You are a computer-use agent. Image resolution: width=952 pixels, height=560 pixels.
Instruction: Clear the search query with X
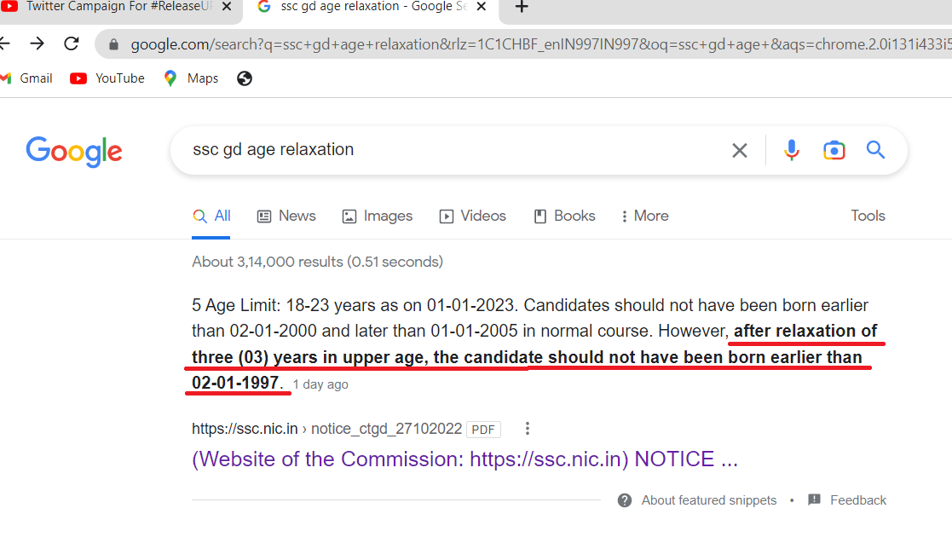point(740,150)
